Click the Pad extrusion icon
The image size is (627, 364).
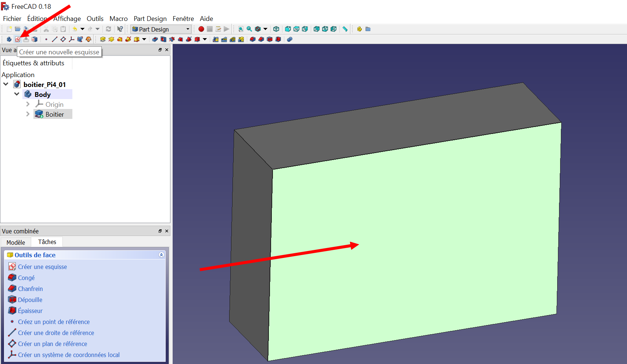[103, 39]
